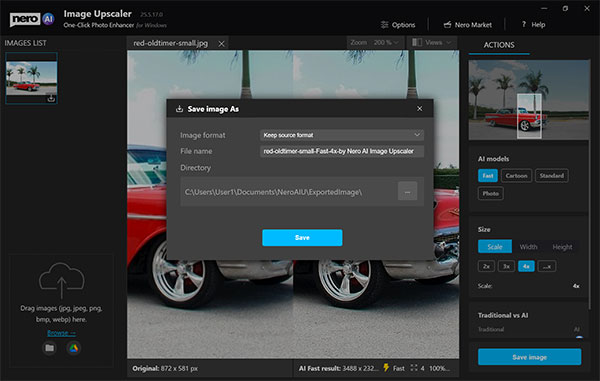Click the lightning bolt Fast icon in status bar
This screenshot has height=381, width=600.
[x=386, y=368]
